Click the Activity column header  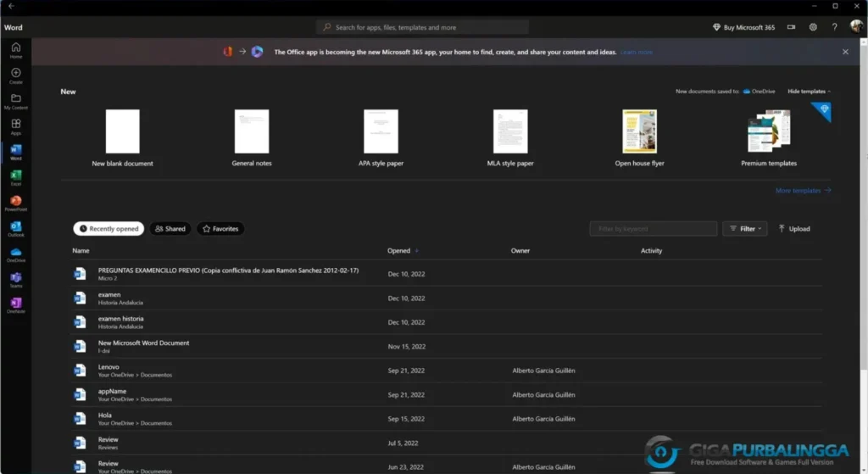[x=651, y=251]
